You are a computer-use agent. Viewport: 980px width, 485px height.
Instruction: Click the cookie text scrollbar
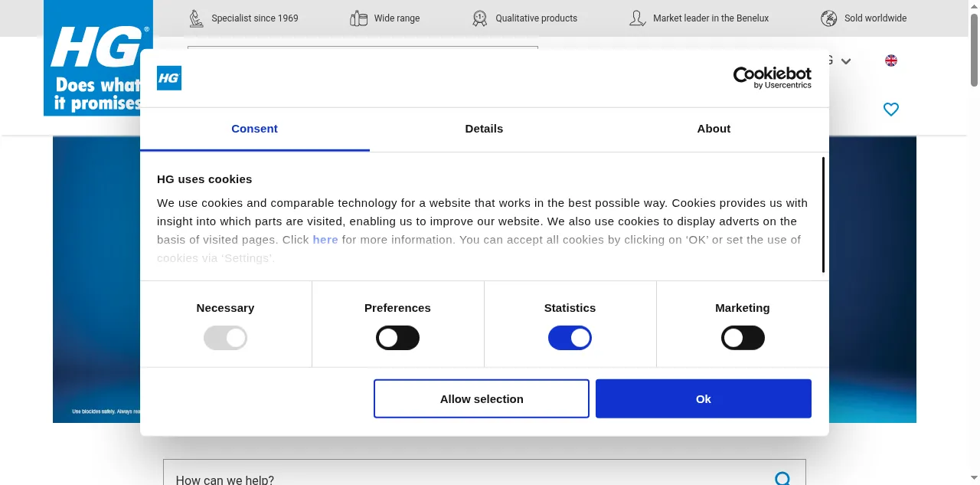pyautogui.click(x=823, y=215)
